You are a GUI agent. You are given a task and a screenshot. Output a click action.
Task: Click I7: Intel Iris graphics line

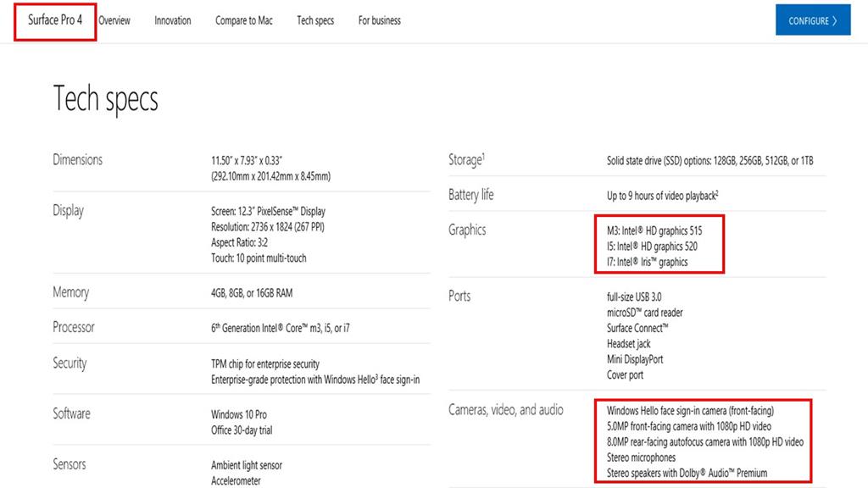pos(647,262)
